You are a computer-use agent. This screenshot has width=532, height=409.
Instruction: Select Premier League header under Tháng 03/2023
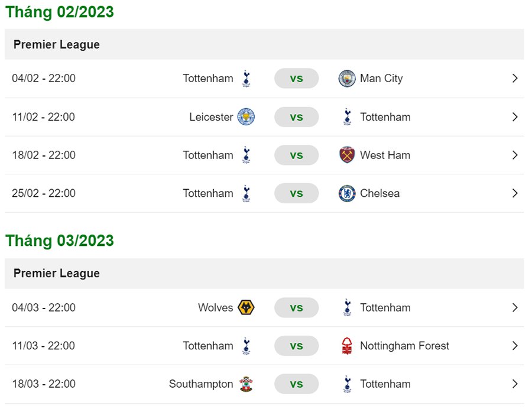pos(57,274)
